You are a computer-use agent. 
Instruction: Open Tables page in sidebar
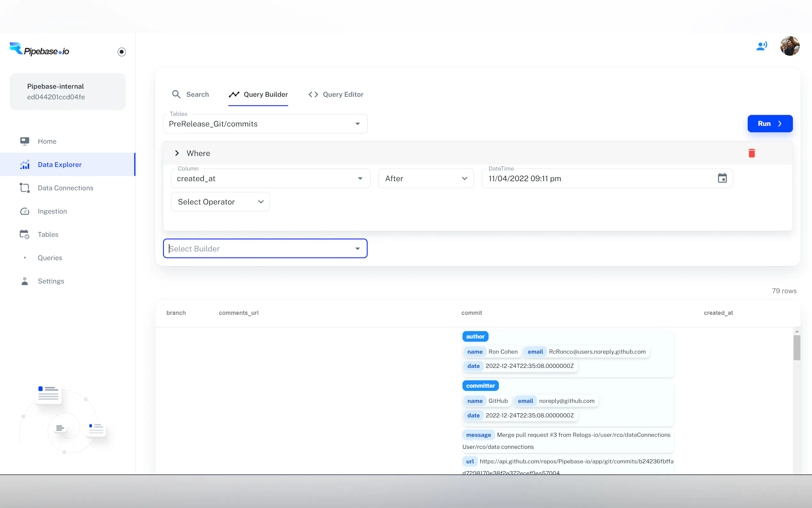coord(48,234)
